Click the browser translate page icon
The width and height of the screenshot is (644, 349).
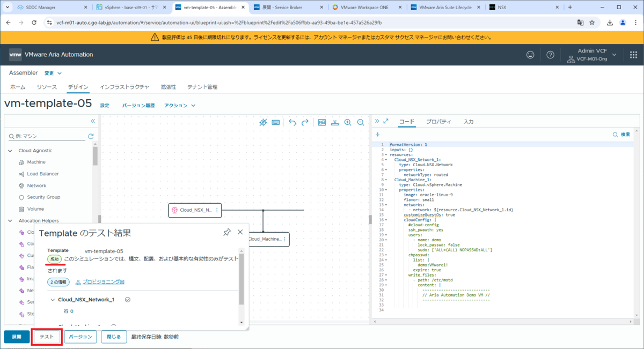pyautogui.click(x=580, y=23)
